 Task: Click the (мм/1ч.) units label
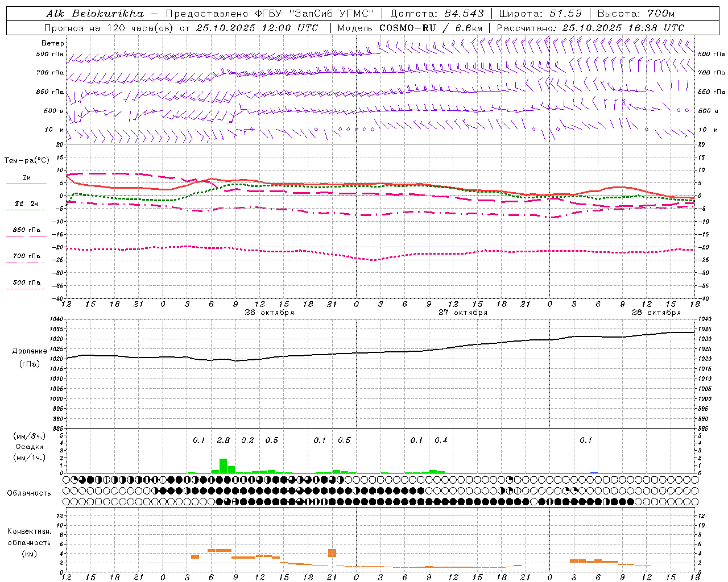[x=30, y=458]
